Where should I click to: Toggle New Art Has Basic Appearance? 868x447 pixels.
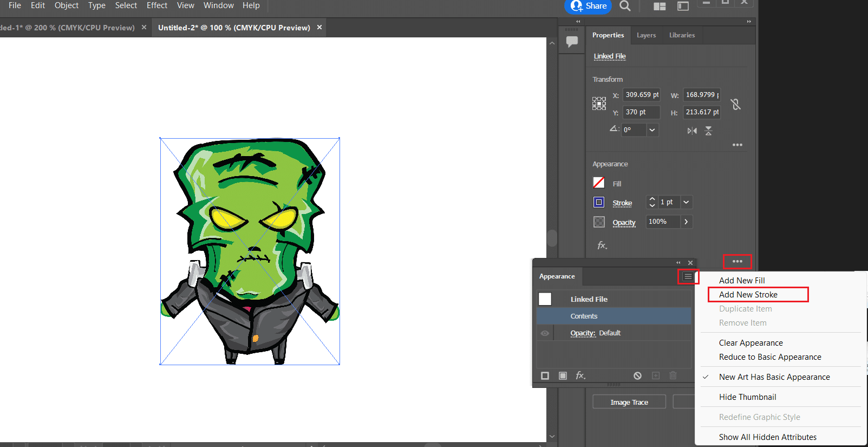(x=774, y=377)
